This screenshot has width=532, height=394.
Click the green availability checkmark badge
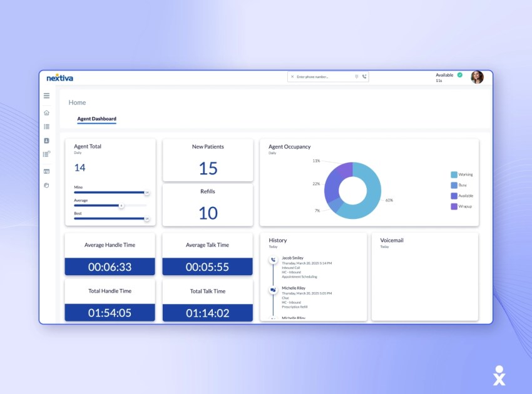point(460,74)
